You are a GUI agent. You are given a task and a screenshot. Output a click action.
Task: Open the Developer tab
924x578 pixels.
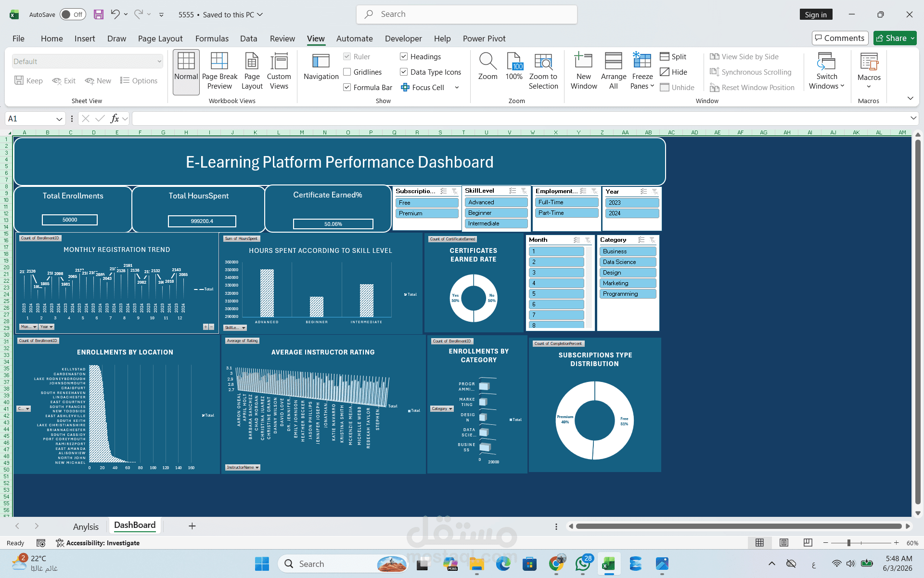403,39
